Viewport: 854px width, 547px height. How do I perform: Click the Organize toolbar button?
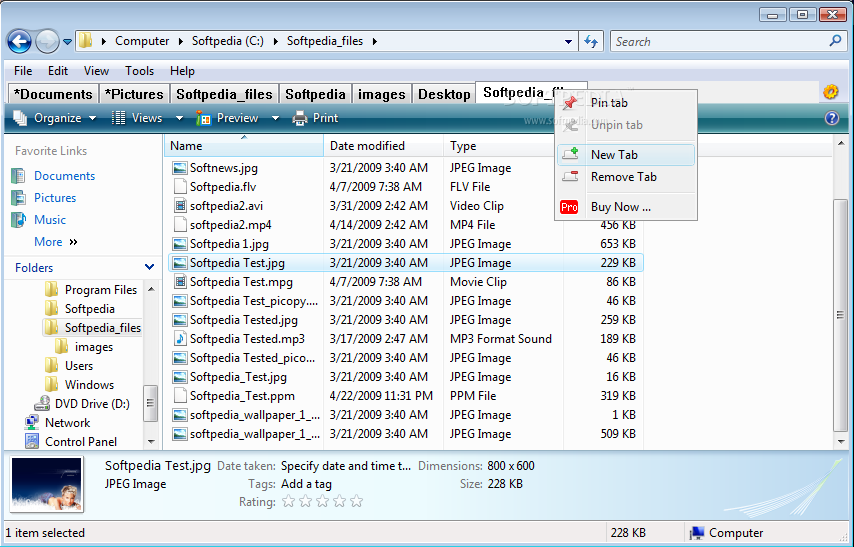coord(54,118)
